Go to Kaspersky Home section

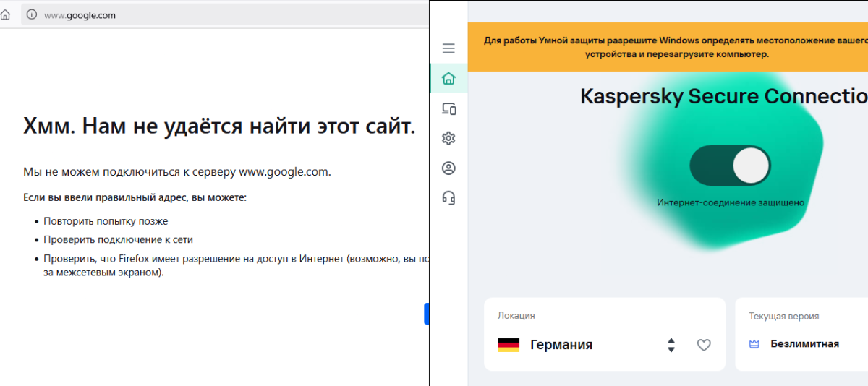point(448,78)
